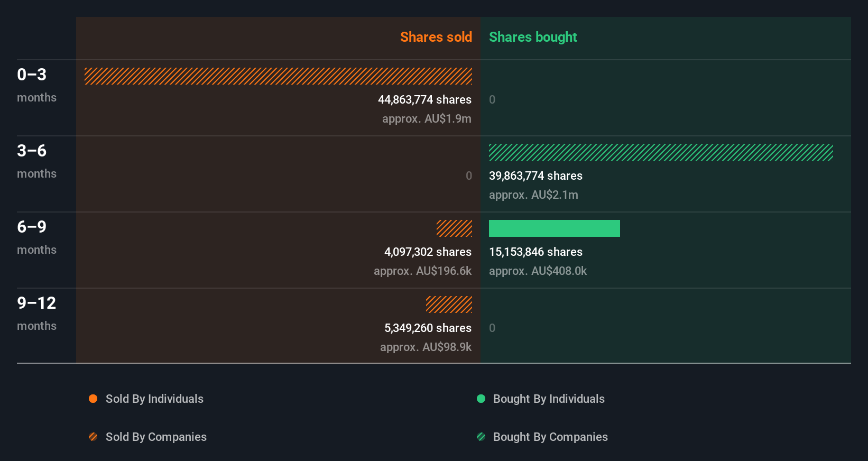
Task: Toggle the Sold By Companies legend label
Action: (x=156, y=437)
